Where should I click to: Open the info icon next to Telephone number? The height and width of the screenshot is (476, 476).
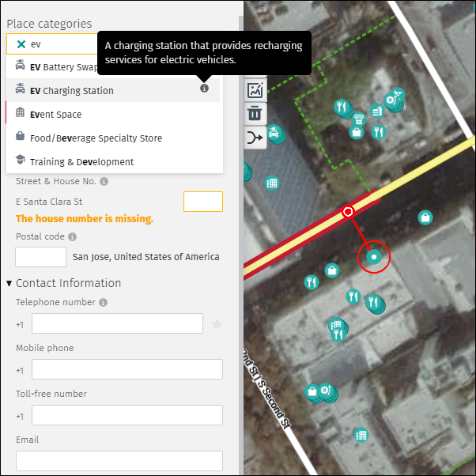pos(104,302)
